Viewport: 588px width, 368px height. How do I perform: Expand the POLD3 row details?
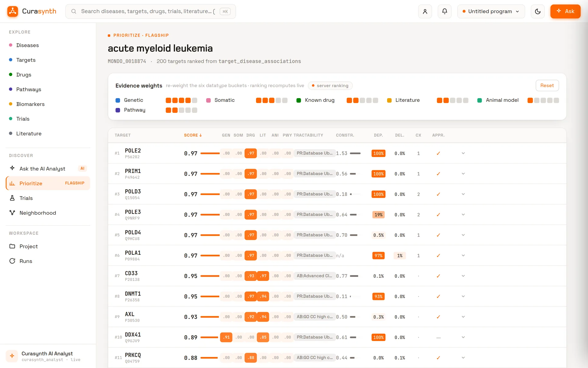click(x=463, y=194)
